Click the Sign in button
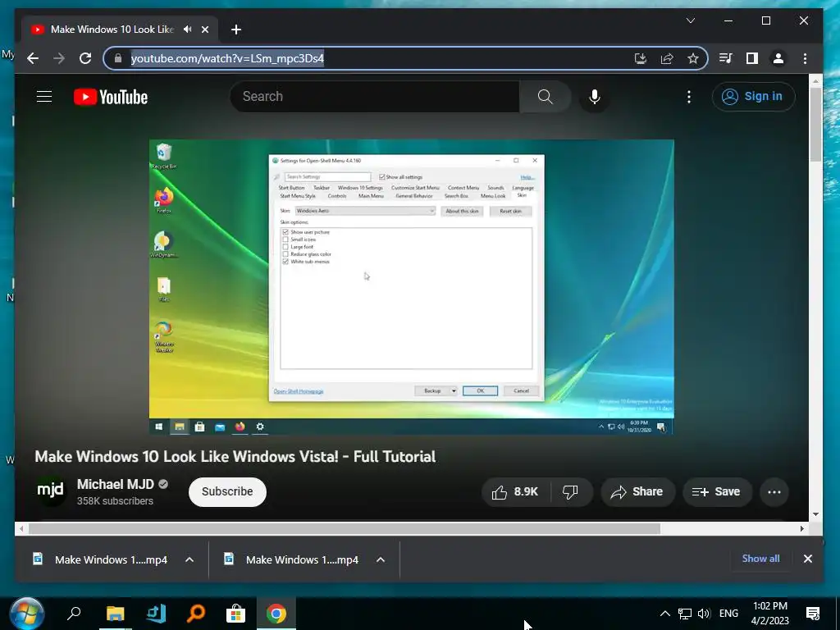Image resolution: width=840 pixels, height=630 pixels. (x=753, y=97)
